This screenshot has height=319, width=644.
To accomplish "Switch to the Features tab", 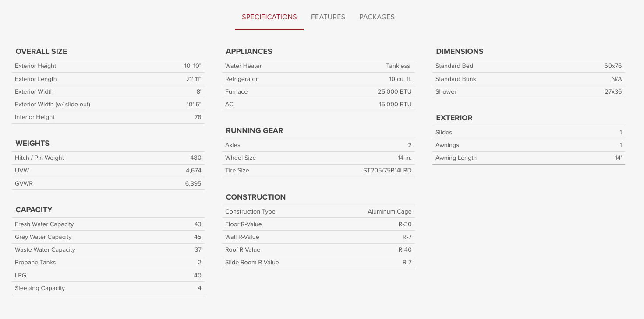I will click(328, 17).
